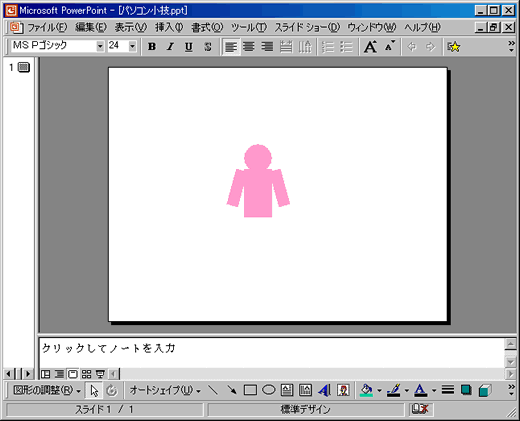Screen dimensions: 520x421
Task: Switch to Outline view icon
Action: coord(59,374)
